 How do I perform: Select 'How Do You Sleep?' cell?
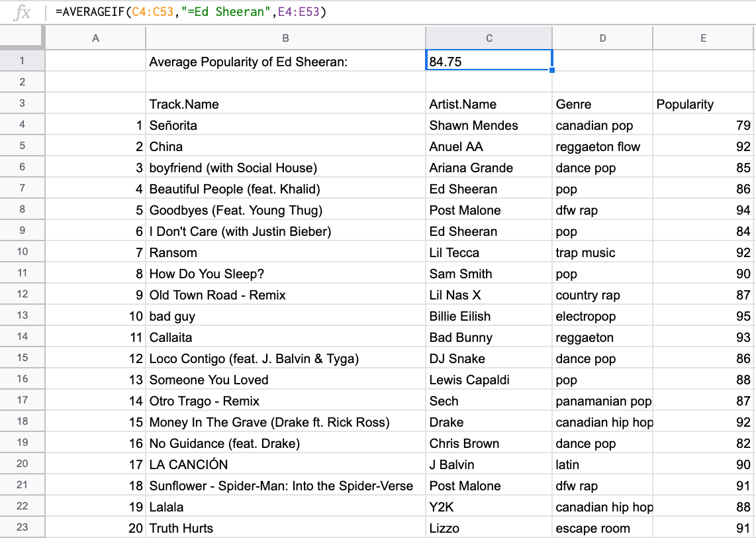point(285,273)
